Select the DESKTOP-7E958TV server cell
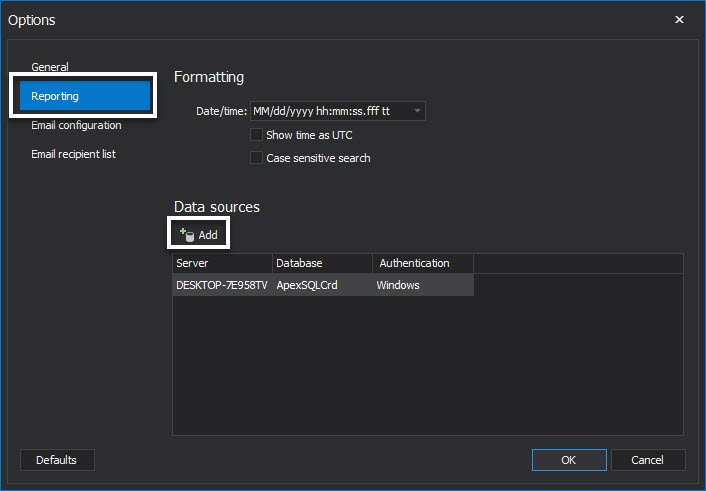The width and height of the screenshot is (706, 491). [x=222, y=285]
